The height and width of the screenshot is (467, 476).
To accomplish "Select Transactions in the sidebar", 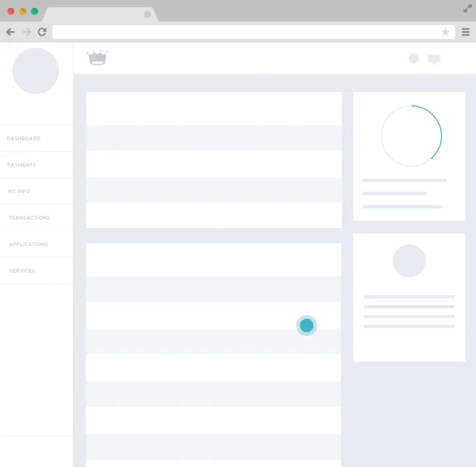I will pos(36,218).
